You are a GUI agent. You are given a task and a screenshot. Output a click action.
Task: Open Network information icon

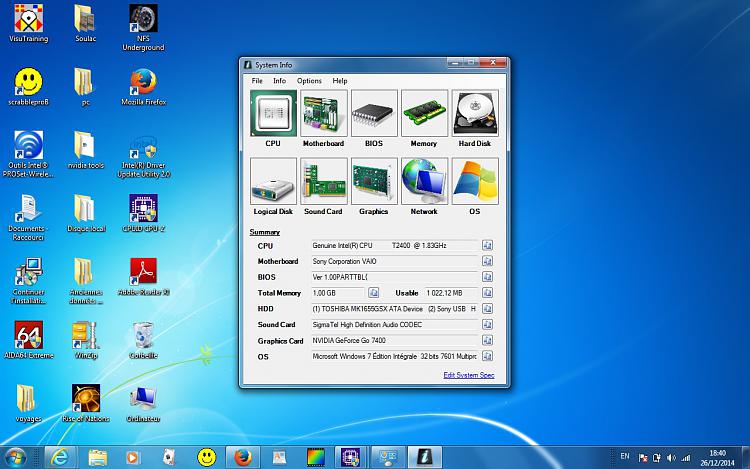(x=424, y=181)
